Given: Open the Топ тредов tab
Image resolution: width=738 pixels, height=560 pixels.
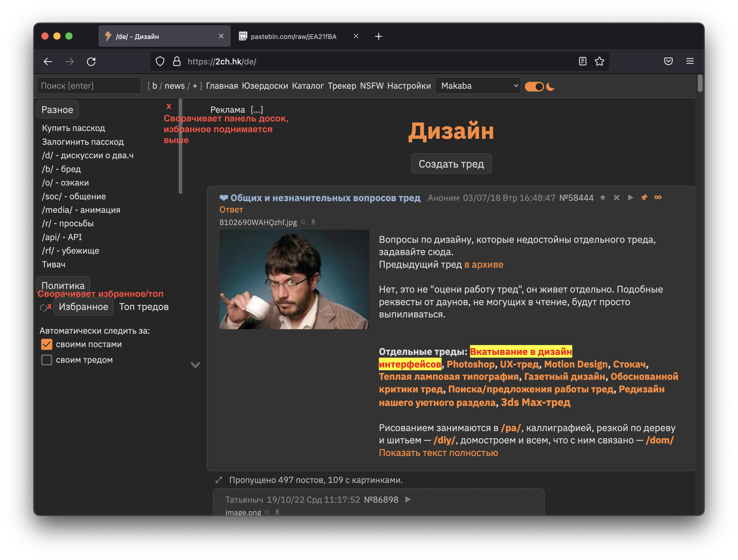Looking at the screenshot, I should (x=144, y=307).
